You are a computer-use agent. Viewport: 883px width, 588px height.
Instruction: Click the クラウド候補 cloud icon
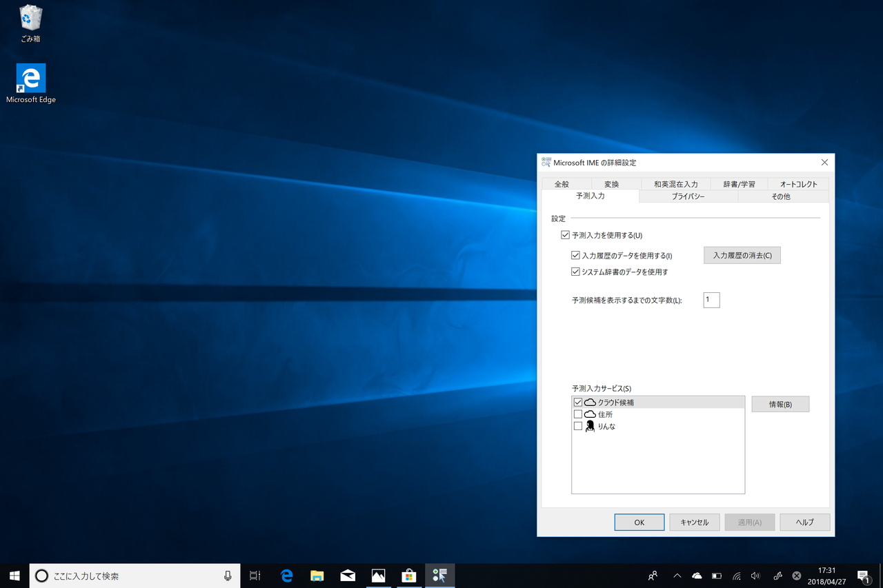(591, 402)
